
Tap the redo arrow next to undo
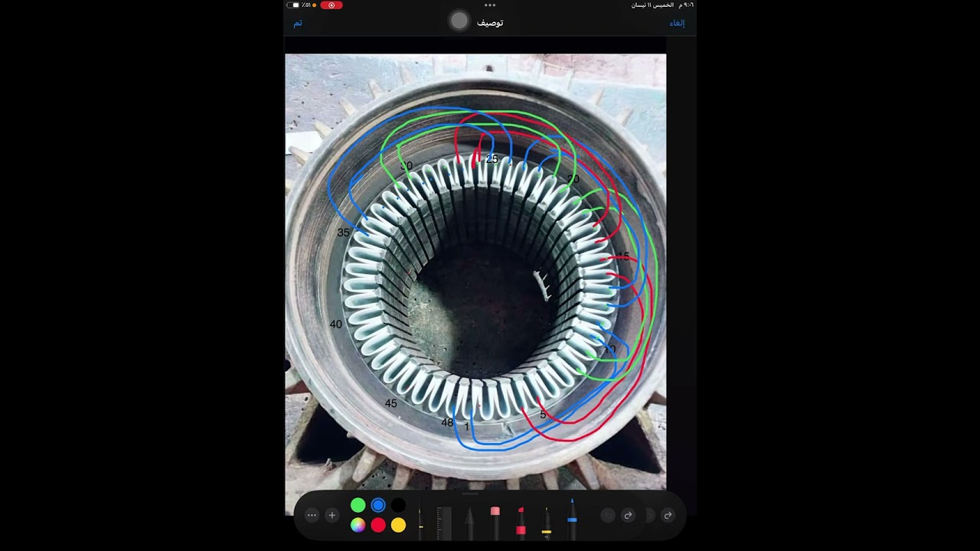[628, 516]
